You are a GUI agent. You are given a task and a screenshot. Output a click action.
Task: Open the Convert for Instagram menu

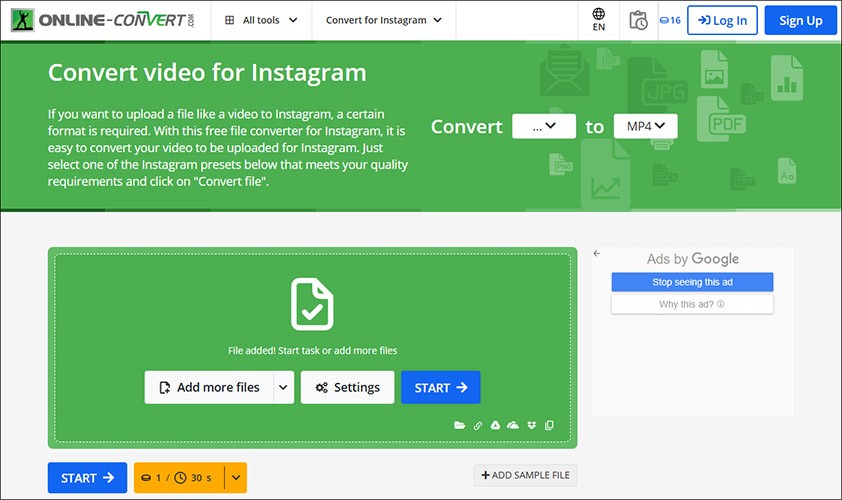click(383, 20)
